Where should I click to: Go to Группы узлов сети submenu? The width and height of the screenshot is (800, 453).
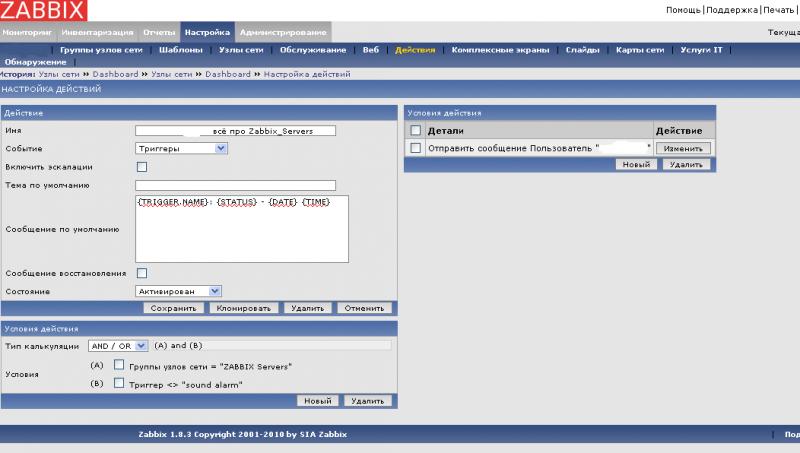point(101,49)
